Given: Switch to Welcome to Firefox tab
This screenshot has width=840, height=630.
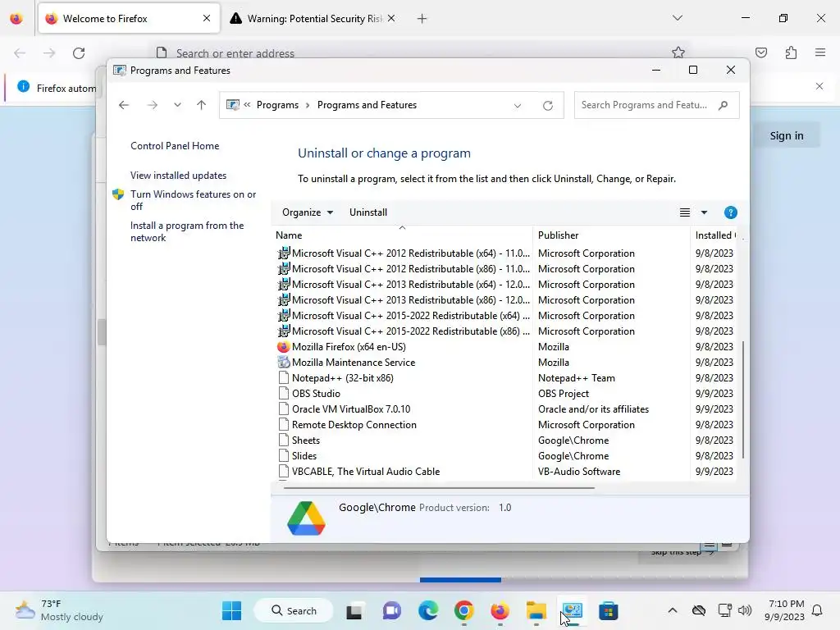Looking at the screenshot, I should click(x=129, y=18).
